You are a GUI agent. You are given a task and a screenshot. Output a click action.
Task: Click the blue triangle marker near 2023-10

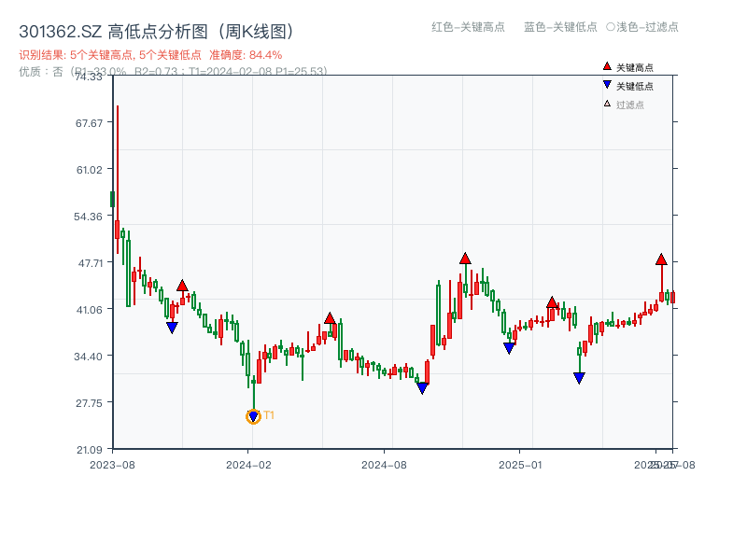[172, 327]
